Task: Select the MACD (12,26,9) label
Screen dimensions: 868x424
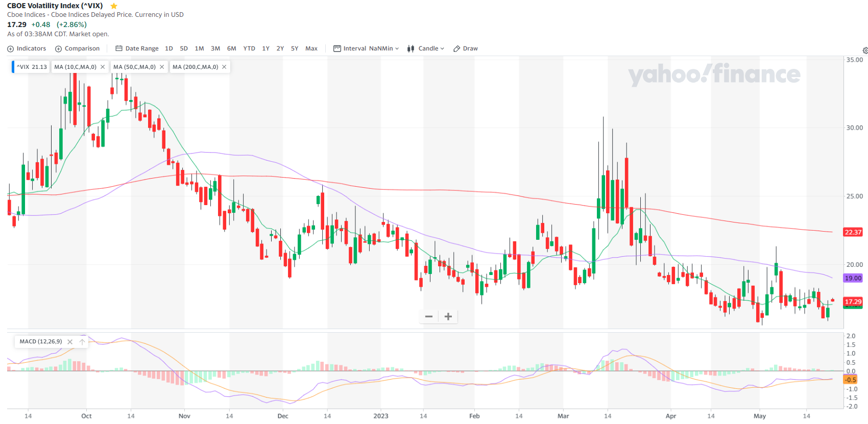Action: pyautogui.click(x=41, y=342)
